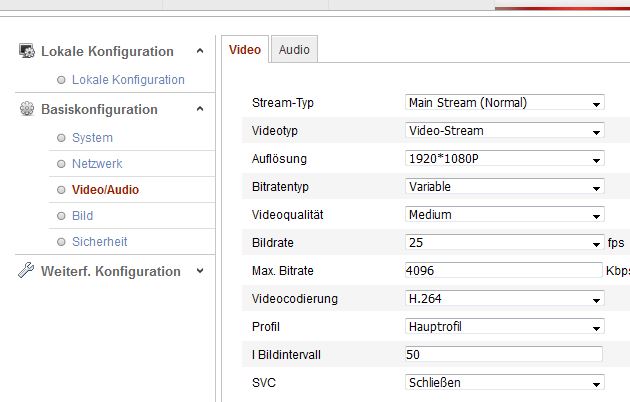The height and width of the screenshot is (402, 630).
Task: Open the Auflösung resolution dropdown
Action: pyautogui.click(x=504, y=158)
